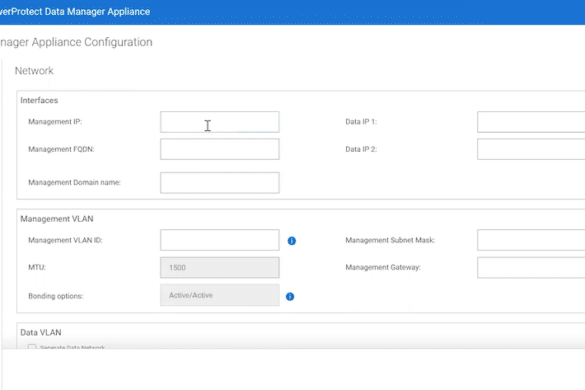Click the Data Manager Appliance header title
This screenshot has width=585, height=390.
point(75,12)
